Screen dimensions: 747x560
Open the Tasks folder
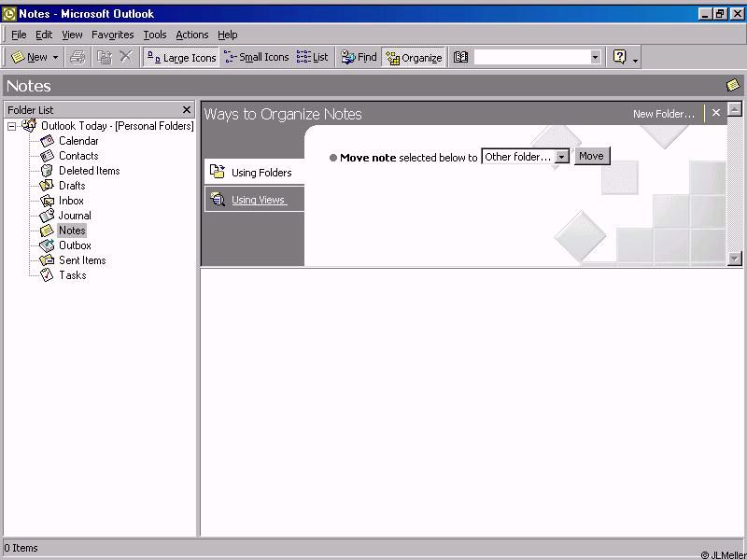[x=72, y=275]
